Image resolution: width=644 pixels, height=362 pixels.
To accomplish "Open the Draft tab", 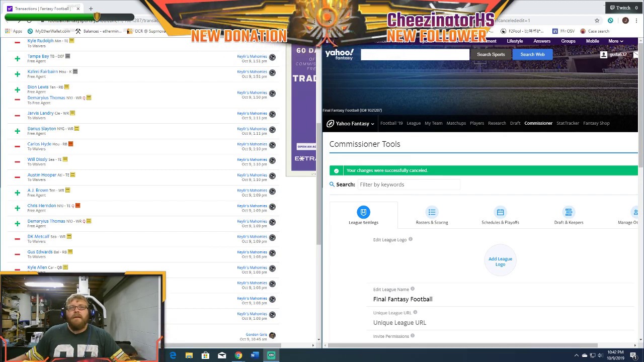I will [x=515, y=123].
